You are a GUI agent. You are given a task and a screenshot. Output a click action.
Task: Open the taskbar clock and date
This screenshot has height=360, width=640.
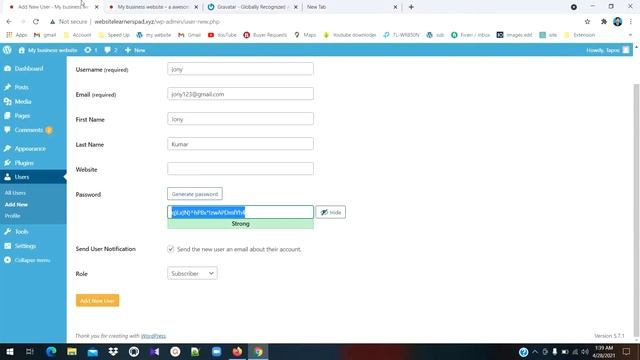coord(604,351)
